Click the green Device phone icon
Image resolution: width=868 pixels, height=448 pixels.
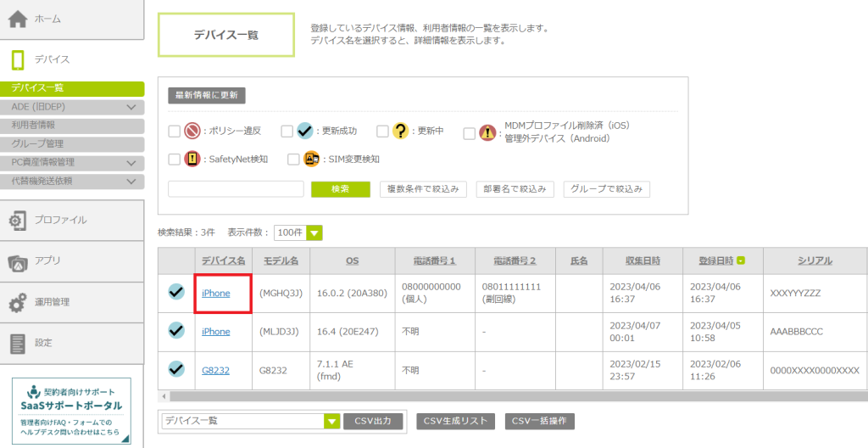click(x=18, y=59)
